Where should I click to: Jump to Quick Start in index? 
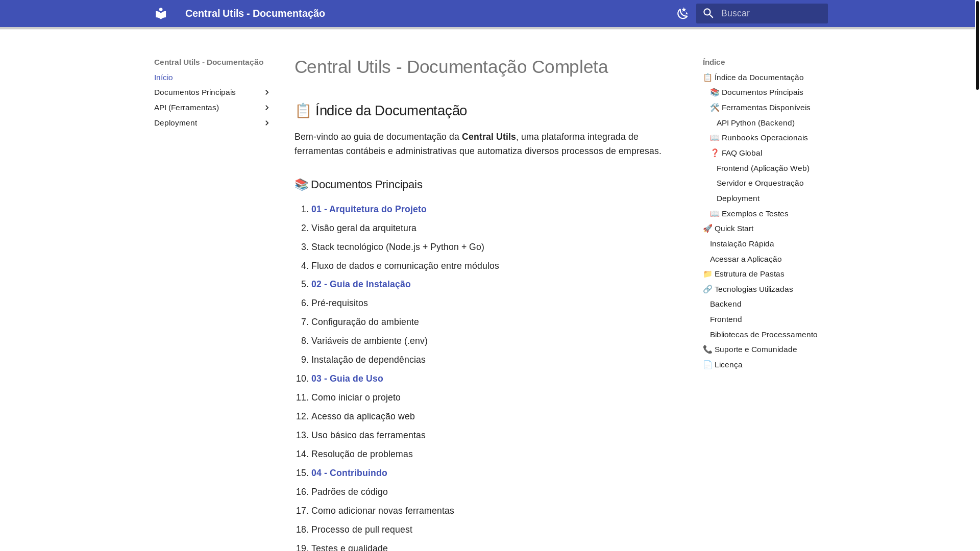click(728, 229)
